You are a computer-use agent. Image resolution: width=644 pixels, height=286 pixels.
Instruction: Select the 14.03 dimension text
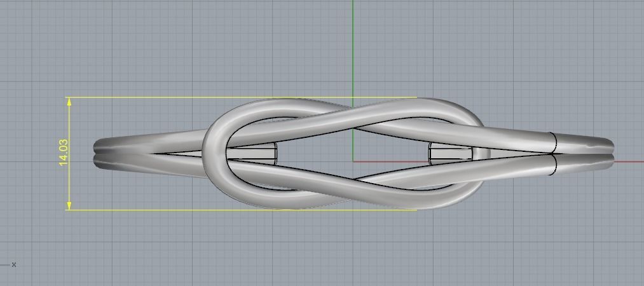[x=64, y=153]
